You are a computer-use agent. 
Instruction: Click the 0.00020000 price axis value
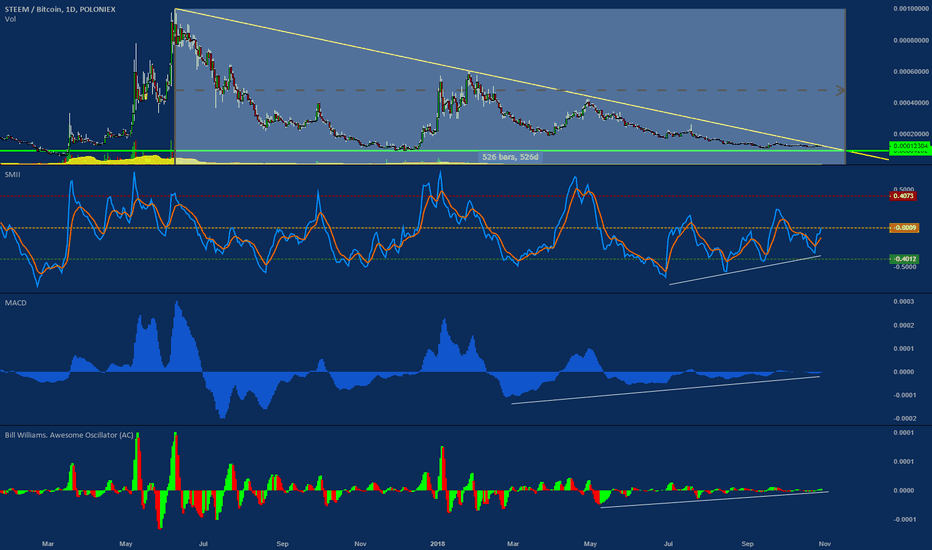pos(911,134)
